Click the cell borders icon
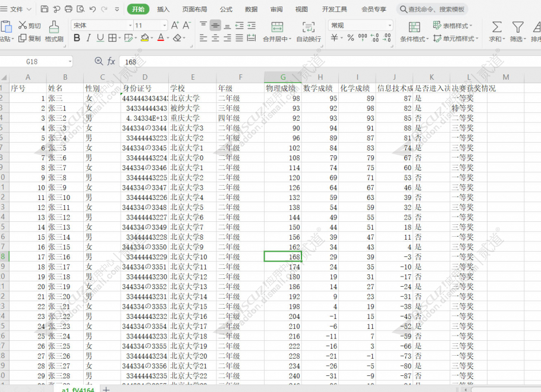 [112, 38]
